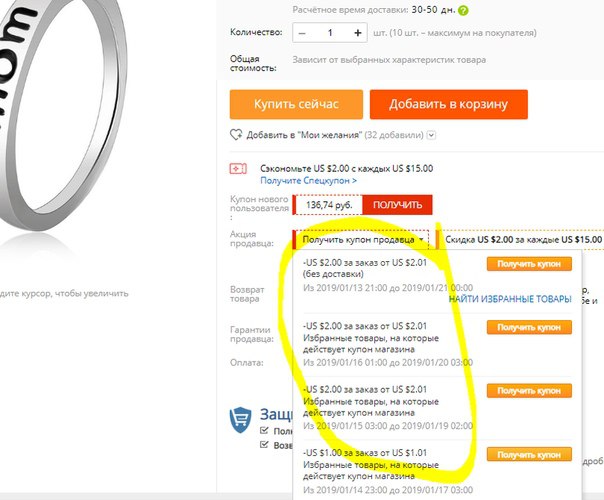Viewport: 604px width, 500px height.
Task: Collapse the Получить купон продавца dropdown
Action: [x=361, y=240]
